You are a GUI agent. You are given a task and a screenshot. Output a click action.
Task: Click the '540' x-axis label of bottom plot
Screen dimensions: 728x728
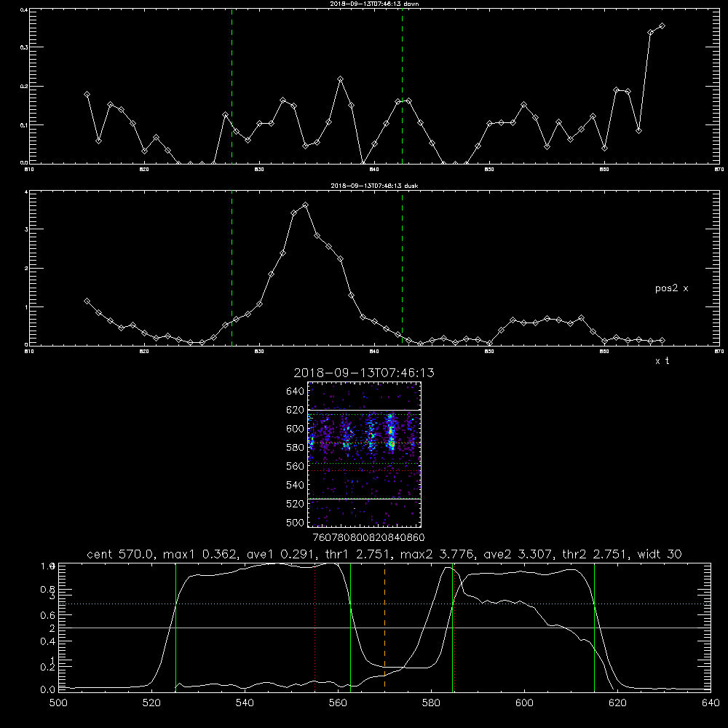245,703
